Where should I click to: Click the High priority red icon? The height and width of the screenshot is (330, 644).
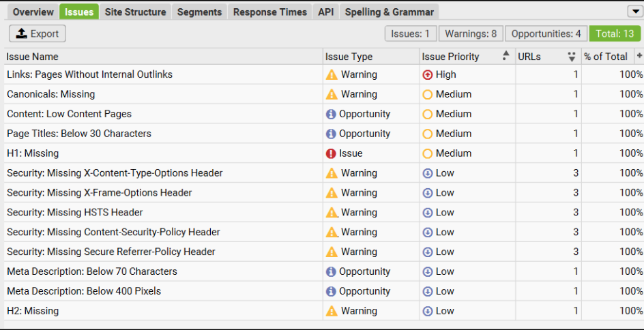(x=428, y=75)
